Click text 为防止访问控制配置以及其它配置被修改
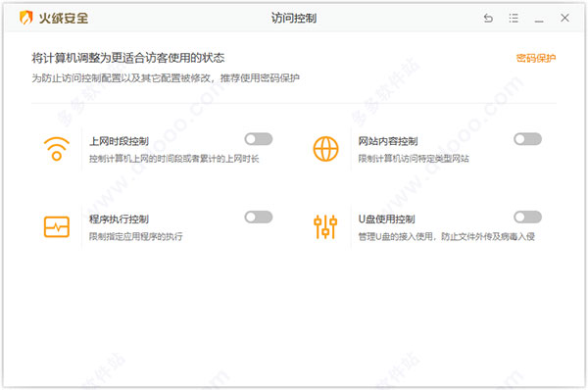The image size is (588, 390). point(122,78)
